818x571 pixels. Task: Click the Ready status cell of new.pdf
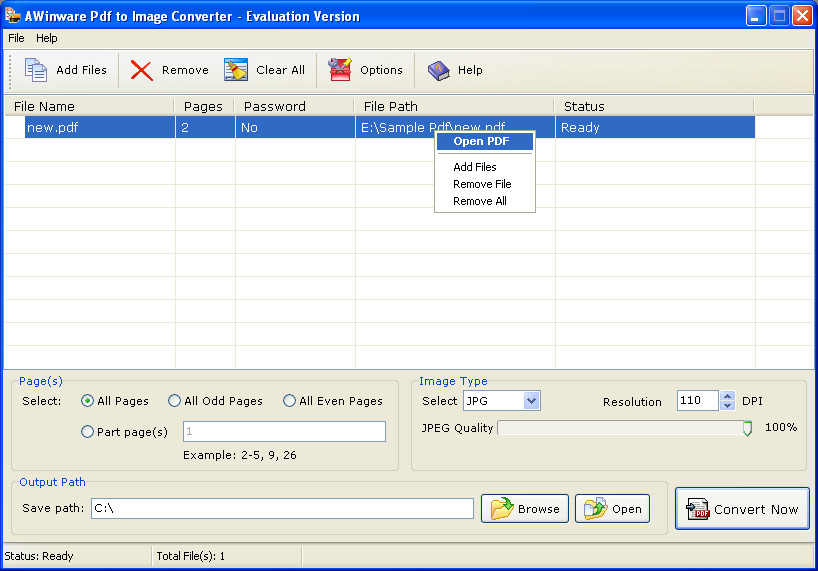655,128
